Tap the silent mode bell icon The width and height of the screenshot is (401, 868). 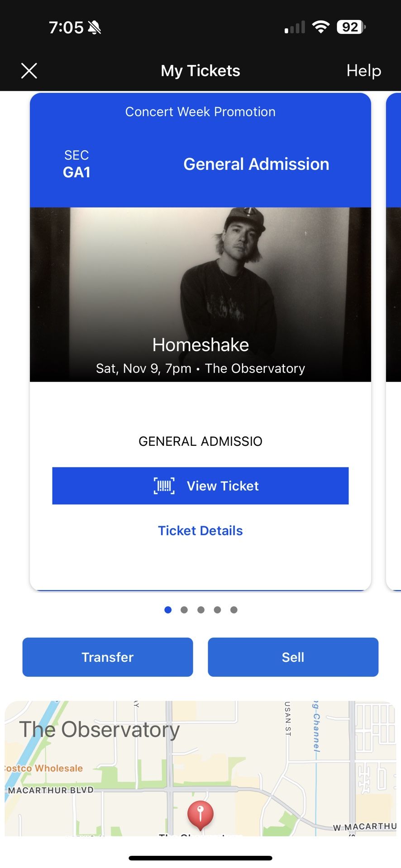pos(95,28)
